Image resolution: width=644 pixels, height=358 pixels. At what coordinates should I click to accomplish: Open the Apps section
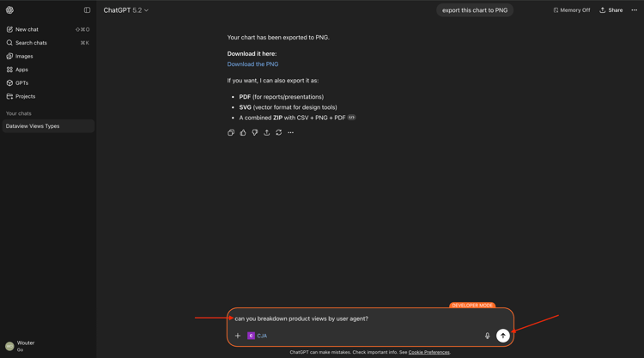(48, 70)
